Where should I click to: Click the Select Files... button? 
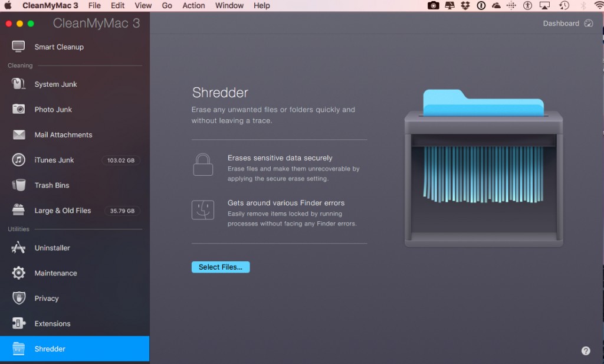coord(221,267)
